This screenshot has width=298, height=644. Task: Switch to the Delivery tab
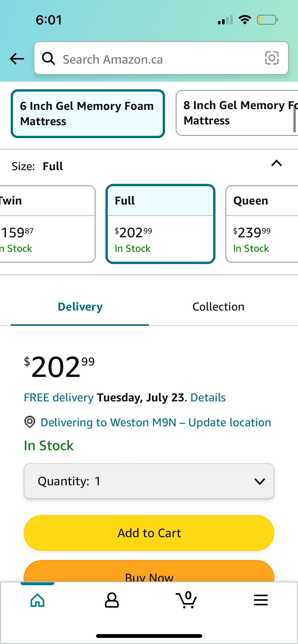pos(80,307)
